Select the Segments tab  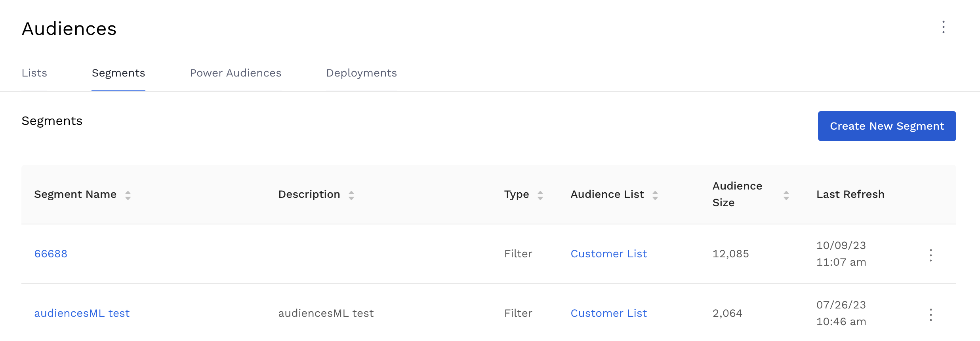118,73
